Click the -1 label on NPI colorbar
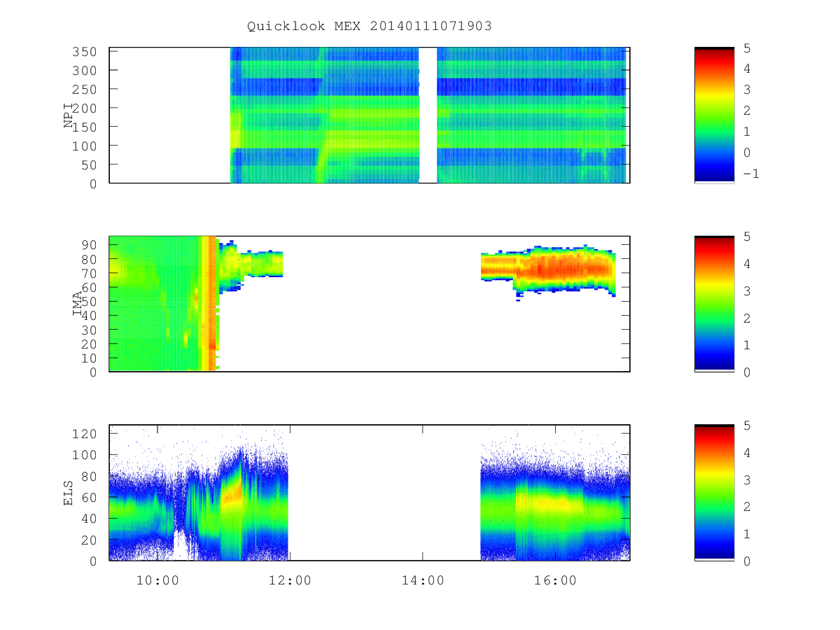Screen dimensions: 840x630 click(750, 174)
